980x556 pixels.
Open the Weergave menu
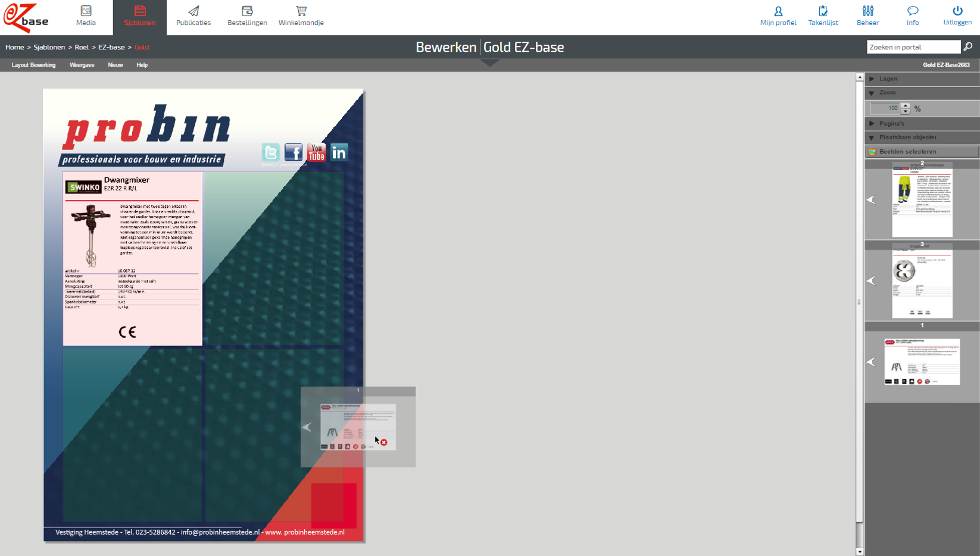[82, 65]
